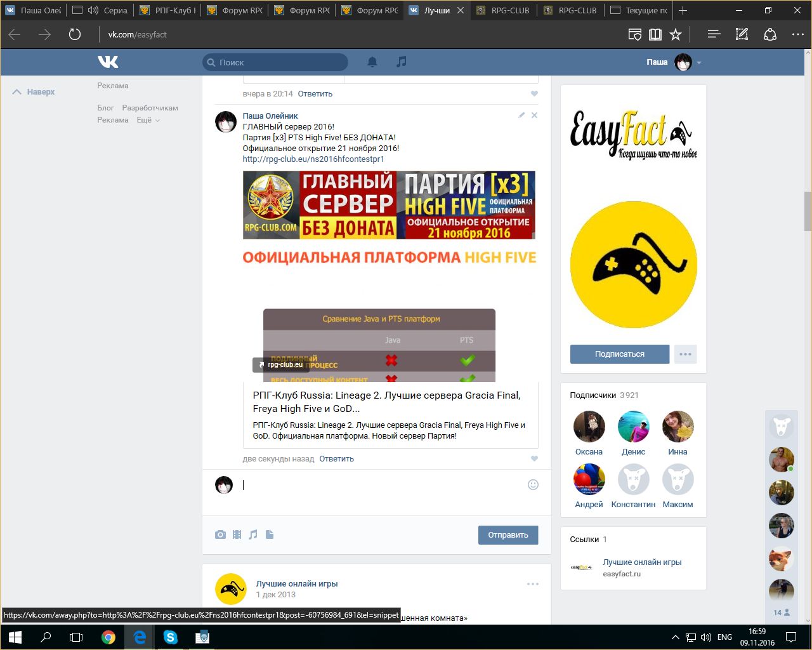Attach an audio track to the comment
Viewport: 812px width, 650px height.
[253, 534]
